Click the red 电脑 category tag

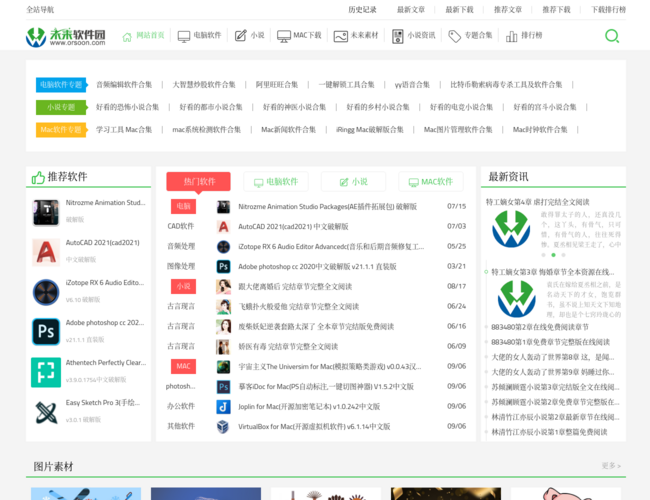click(x=183, y=206)
